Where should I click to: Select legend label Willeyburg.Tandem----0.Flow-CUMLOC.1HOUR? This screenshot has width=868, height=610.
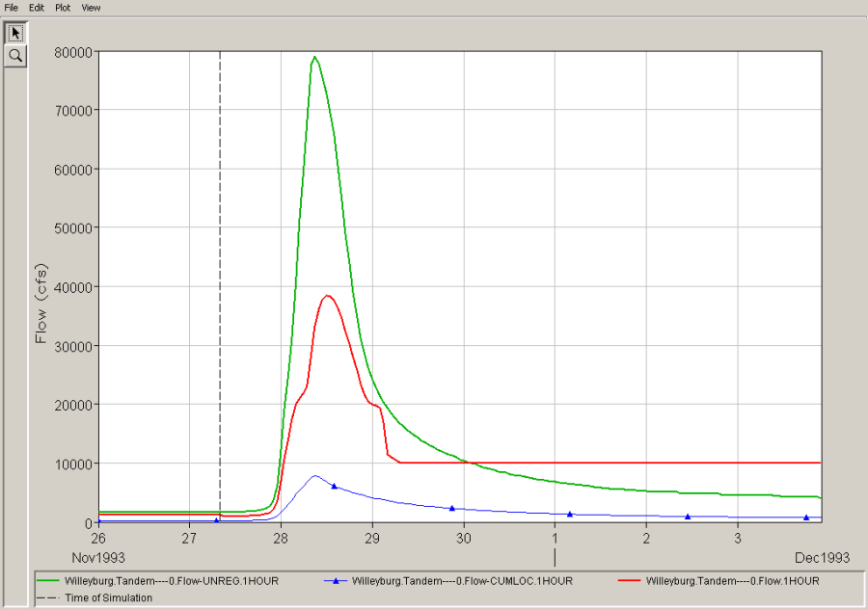[x=462, y=581]
